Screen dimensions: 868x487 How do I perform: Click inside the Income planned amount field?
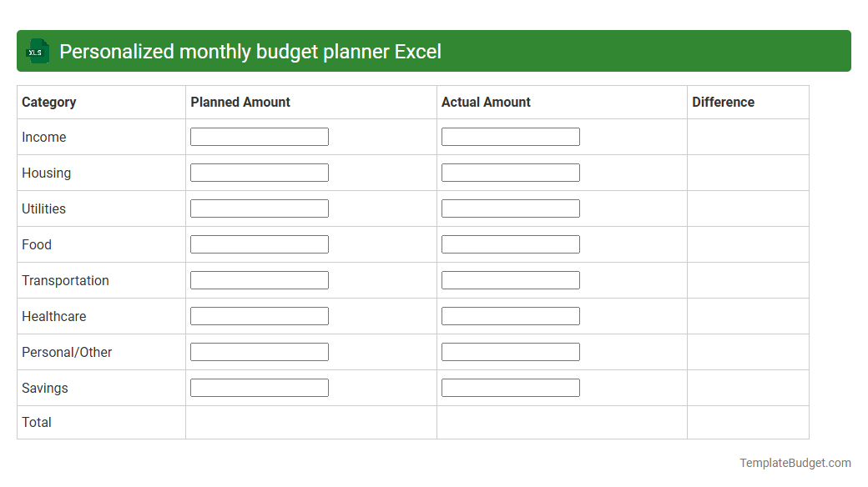(259, 136)
